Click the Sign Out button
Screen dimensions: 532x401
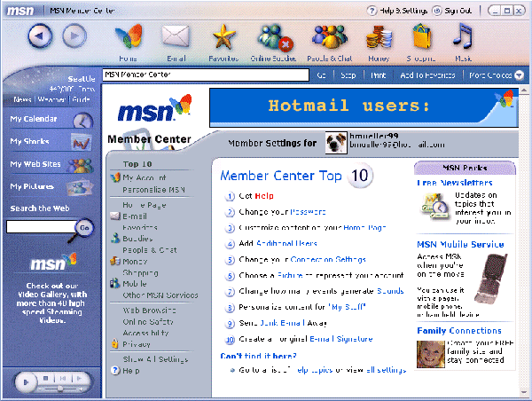coord(452,11)
